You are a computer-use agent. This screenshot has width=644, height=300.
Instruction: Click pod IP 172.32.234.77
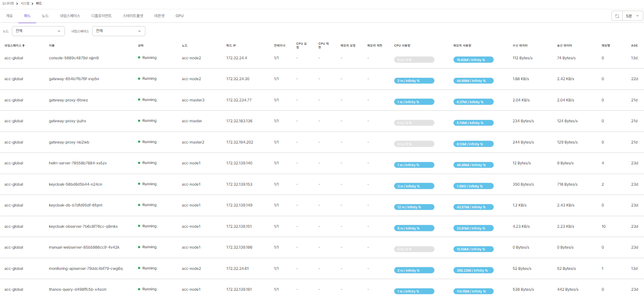pyautogui.click(x=239, y=100)
